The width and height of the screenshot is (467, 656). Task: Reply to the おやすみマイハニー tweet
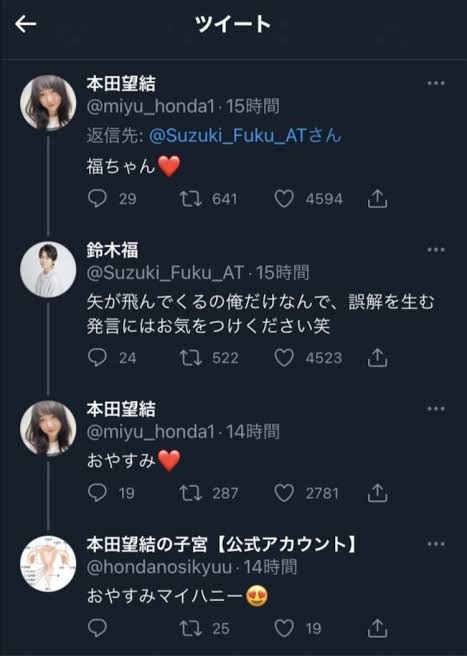coord(98,628)
